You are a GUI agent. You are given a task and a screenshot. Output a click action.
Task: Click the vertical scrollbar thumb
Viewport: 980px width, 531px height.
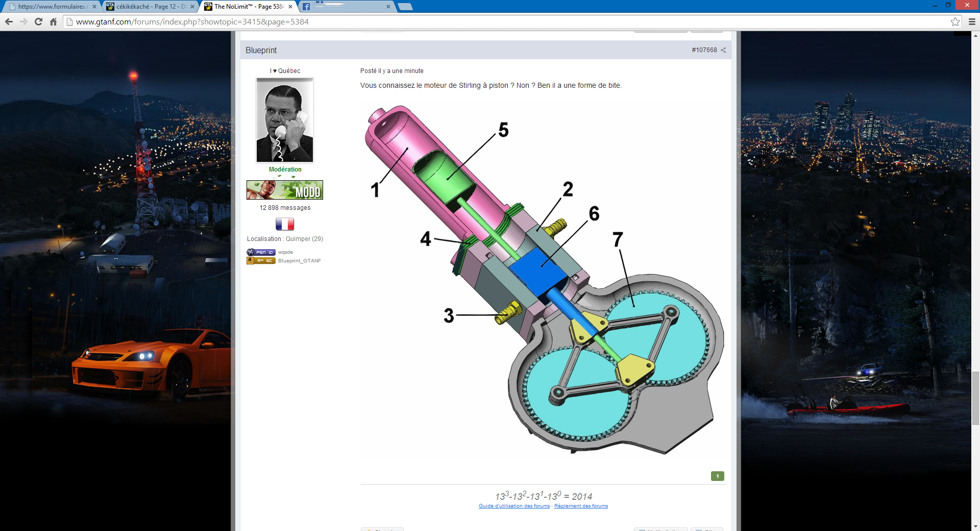pos(975,398)
